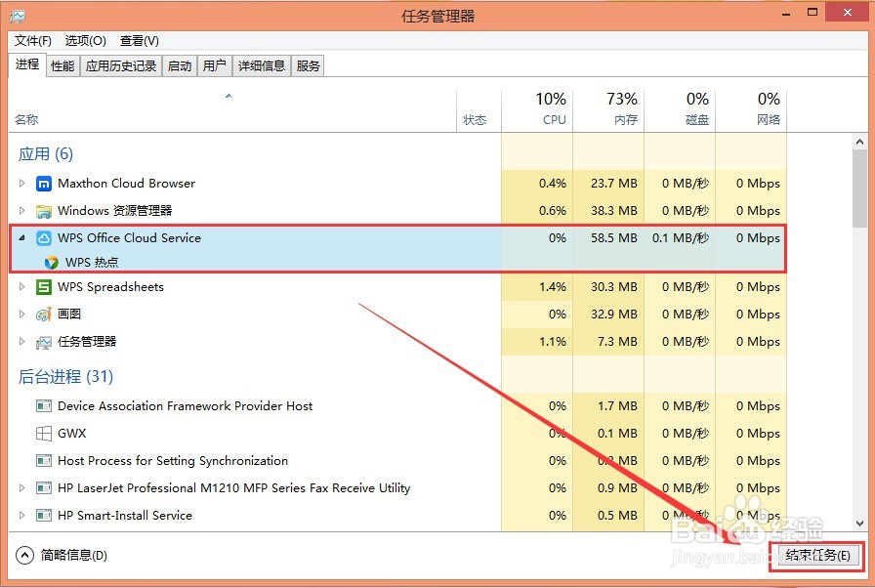Click the HP Smart-Install Service icon
This screenshot has height=588, width=875.
(x=44, y=516)
